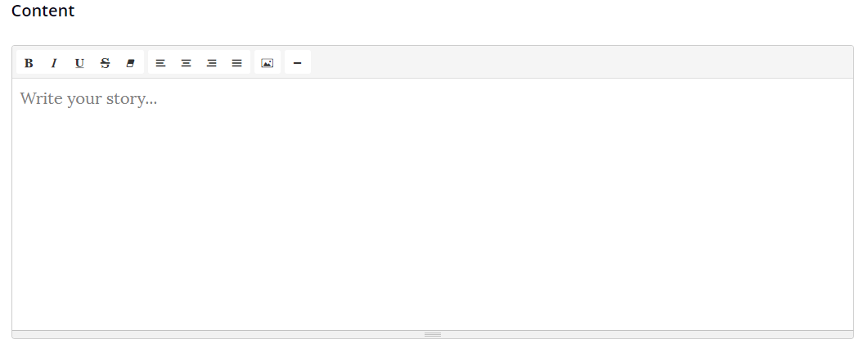Align text left with the toolbar icon
This screenshot has height=344, width=868.
pos(160,63)
